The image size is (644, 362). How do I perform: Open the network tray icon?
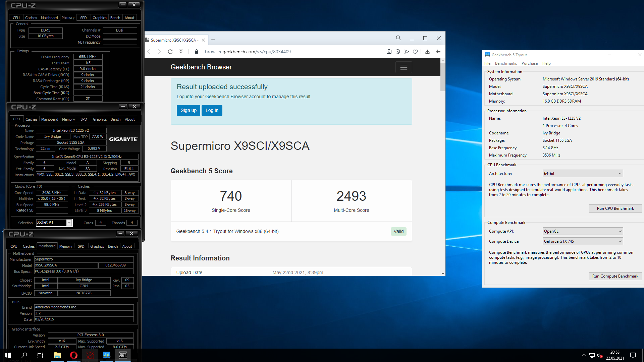tap(592, 355)
